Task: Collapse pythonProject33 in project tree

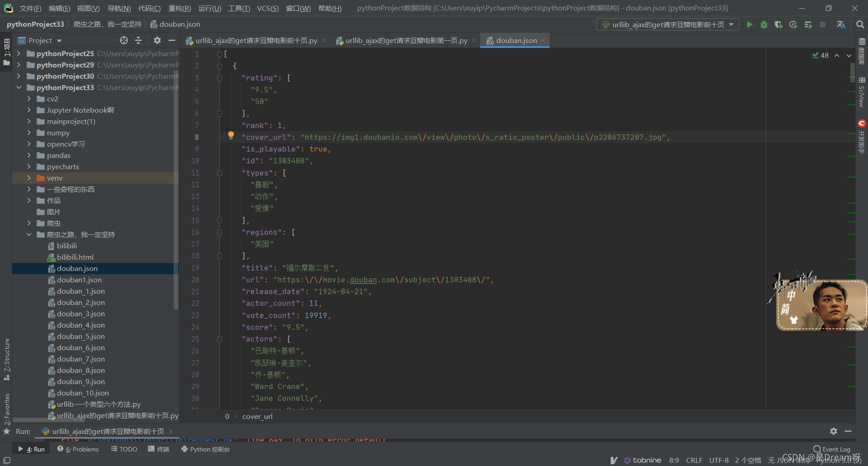Action: pyautogui.click(x=19, y=87)
